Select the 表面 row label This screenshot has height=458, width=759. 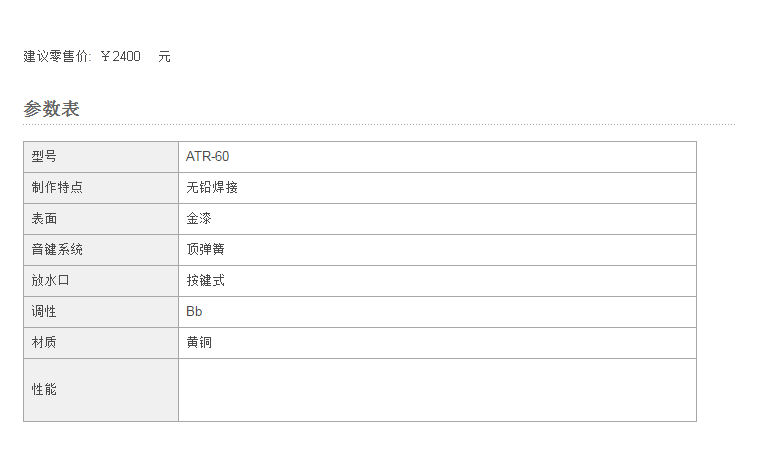101,219
